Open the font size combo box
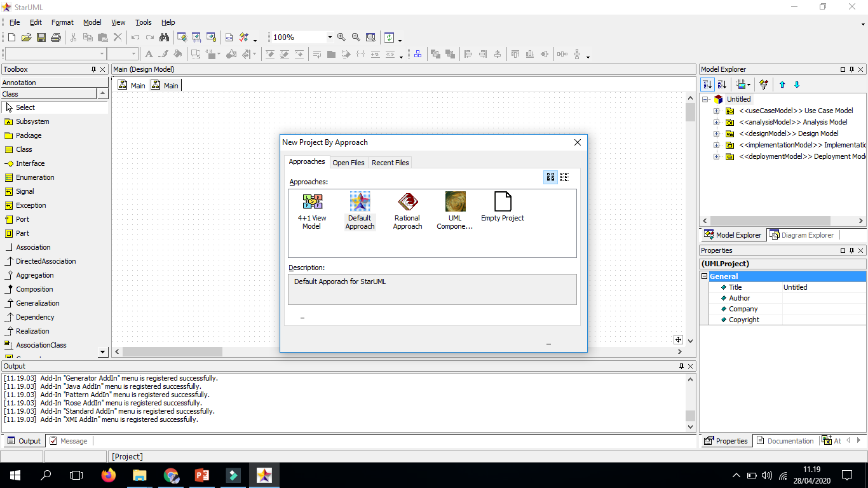 point(122,54)
